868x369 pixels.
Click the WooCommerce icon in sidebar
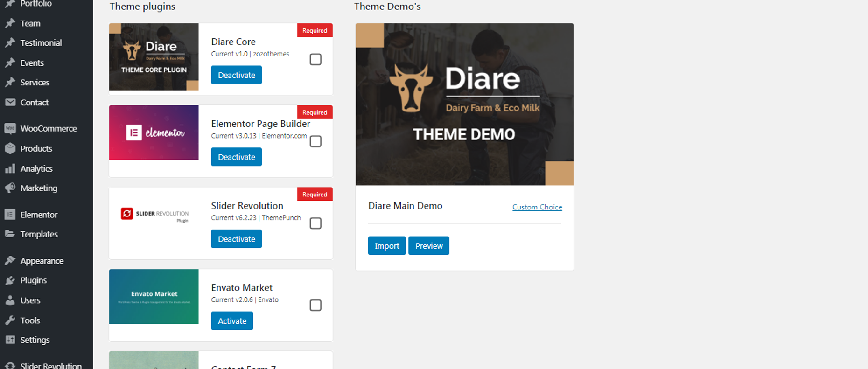click(10, 129)
